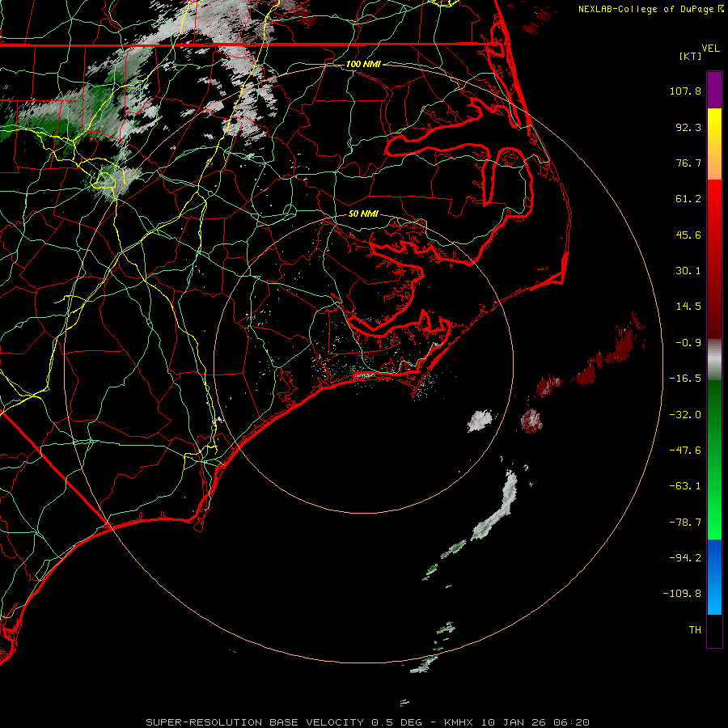Click the -78.7 legend value

point(685,523)
